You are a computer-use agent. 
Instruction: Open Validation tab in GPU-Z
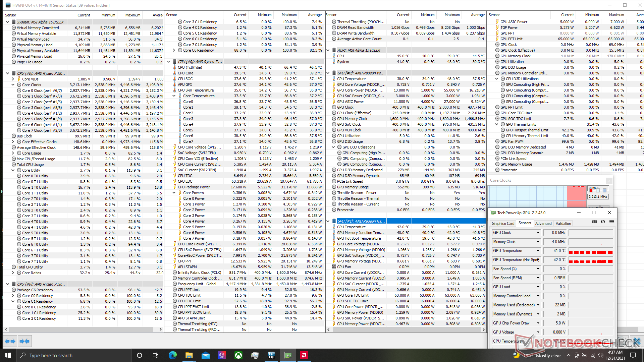(x=563, y=224)
